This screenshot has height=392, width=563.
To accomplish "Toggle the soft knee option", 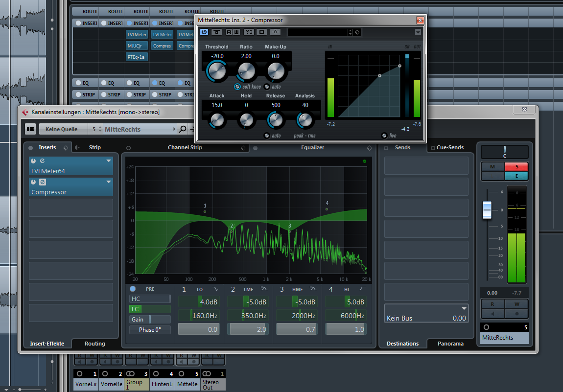I will coord(237,87).
